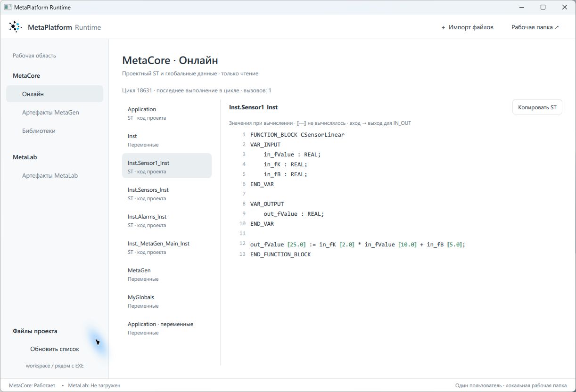Viewport: 576px width, 392px height.
Task: Click the FUNCTION_BLOCK CSensorLinear code line
Action: click(297, 135)
